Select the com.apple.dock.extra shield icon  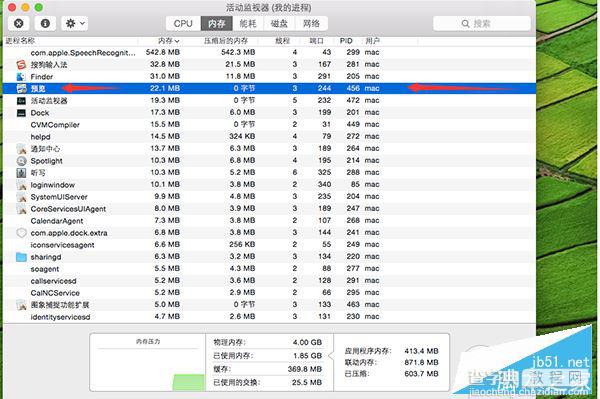[x=21, y=233]
